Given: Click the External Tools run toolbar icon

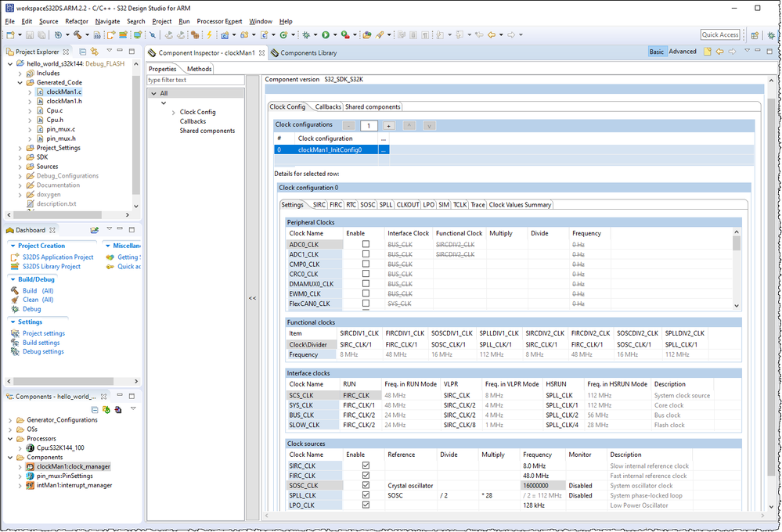Looking at the screenshot, I should point(345,35).
